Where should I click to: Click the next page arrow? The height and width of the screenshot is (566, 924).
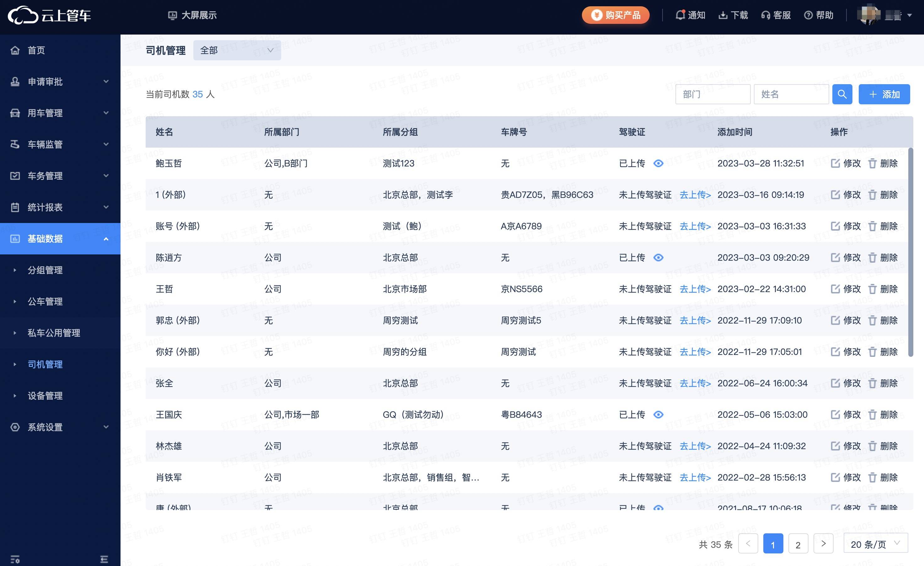click(x=823, y=543)
